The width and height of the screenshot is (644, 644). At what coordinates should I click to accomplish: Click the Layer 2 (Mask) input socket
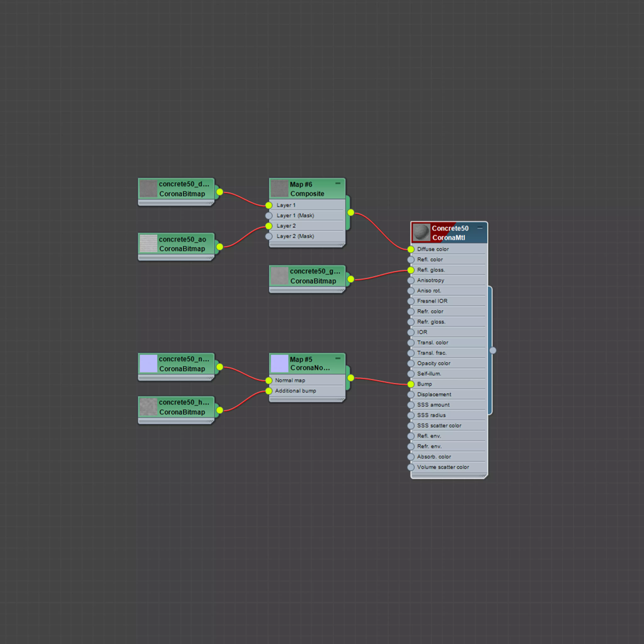(269, 236)
